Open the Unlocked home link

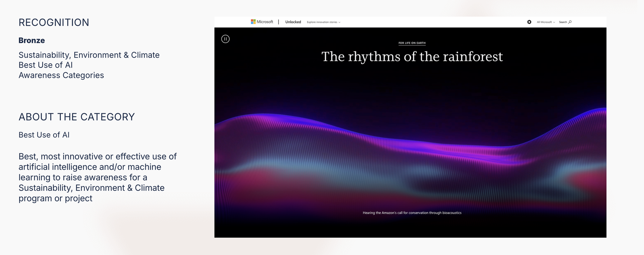[293, 22]
